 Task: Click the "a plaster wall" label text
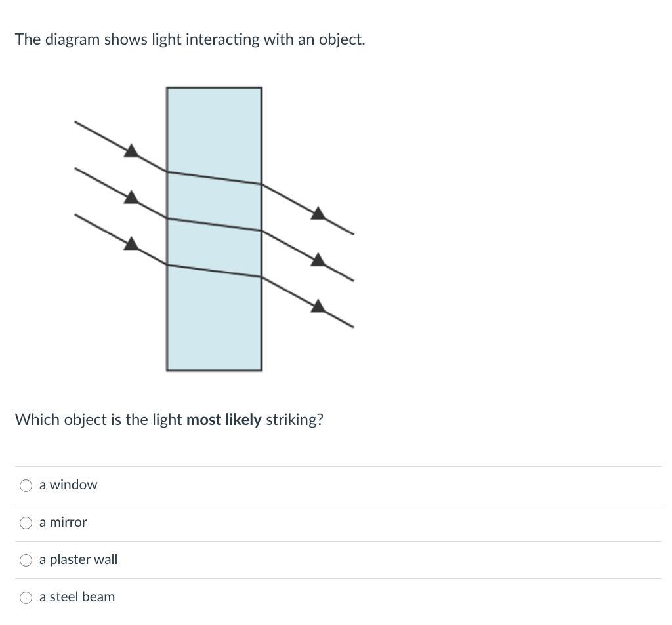pos(79,559)
